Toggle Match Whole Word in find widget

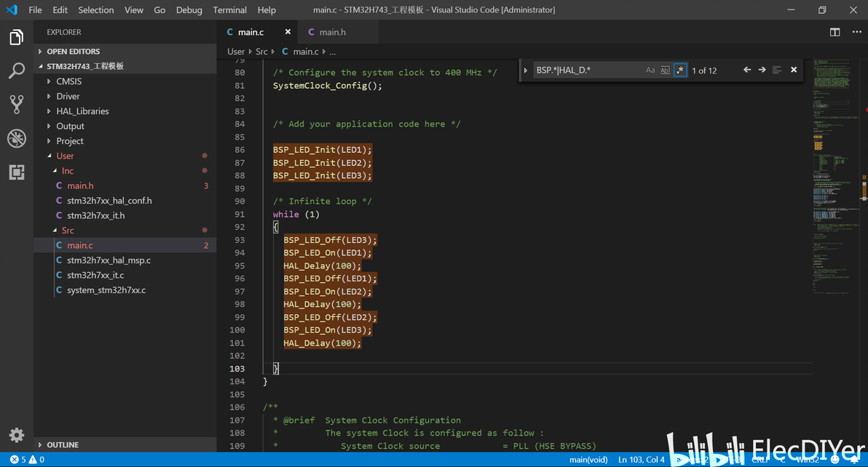coord(665,71)
